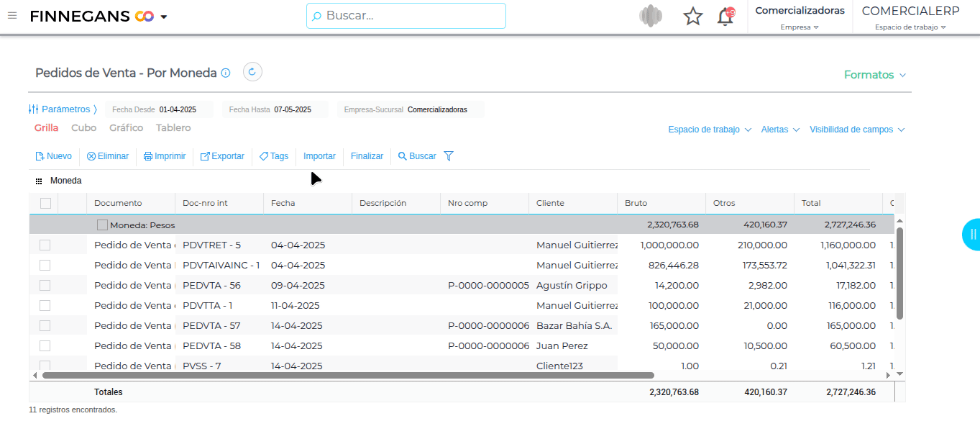This screenshot has height=434, width=980.
Task: Tick the Moneda: Pesos group checkbox
Action: (x=102, y=225)
